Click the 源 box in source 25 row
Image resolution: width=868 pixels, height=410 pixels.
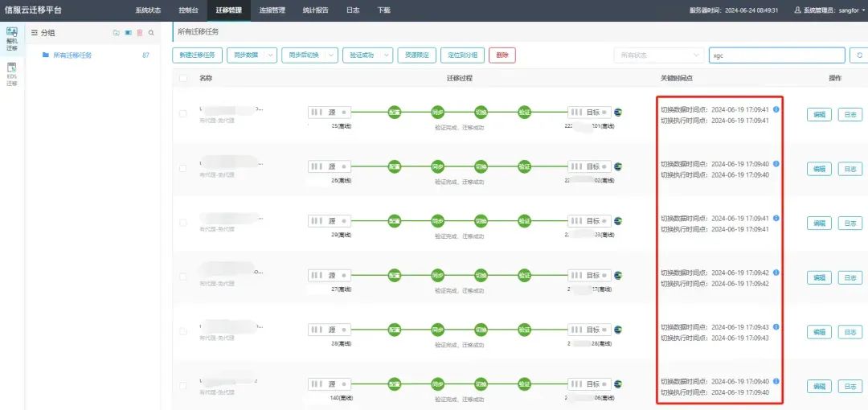(x=330, y=113)
